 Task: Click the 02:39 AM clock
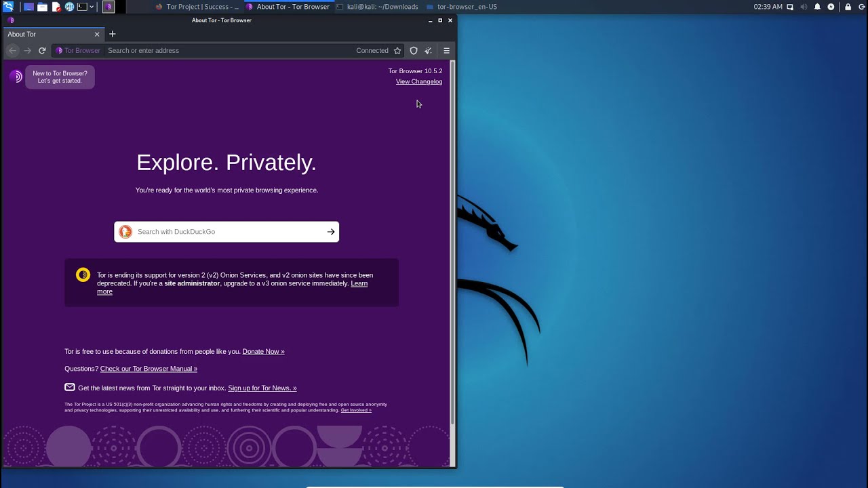768,7
